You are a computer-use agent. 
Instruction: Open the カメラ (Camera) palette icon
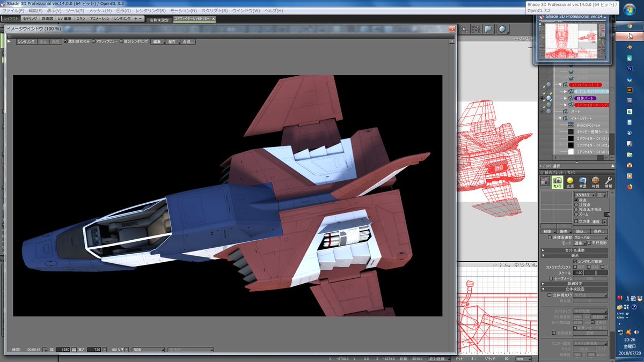pyautogui.click(x=558, y=183)
